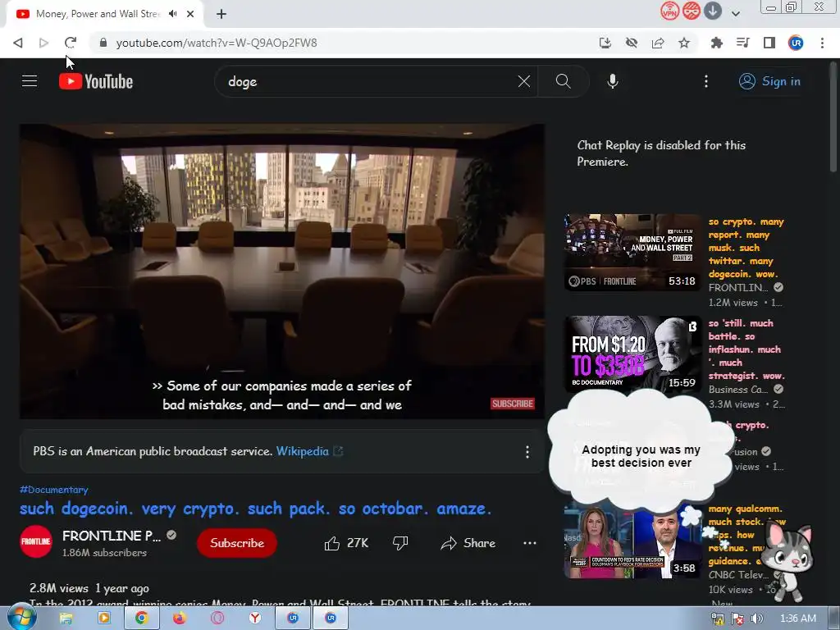The image size is (840, 630).
Task: Click the 'so still. much battle' video title
Action: 746,349
